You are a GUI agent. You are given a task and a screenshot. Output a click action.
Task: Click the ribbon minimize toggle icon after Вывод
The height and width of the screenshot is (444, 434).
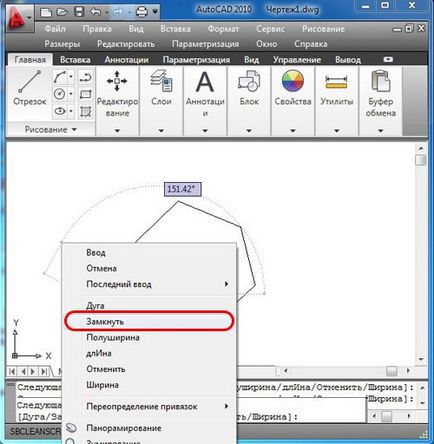[x=388, y=60]
